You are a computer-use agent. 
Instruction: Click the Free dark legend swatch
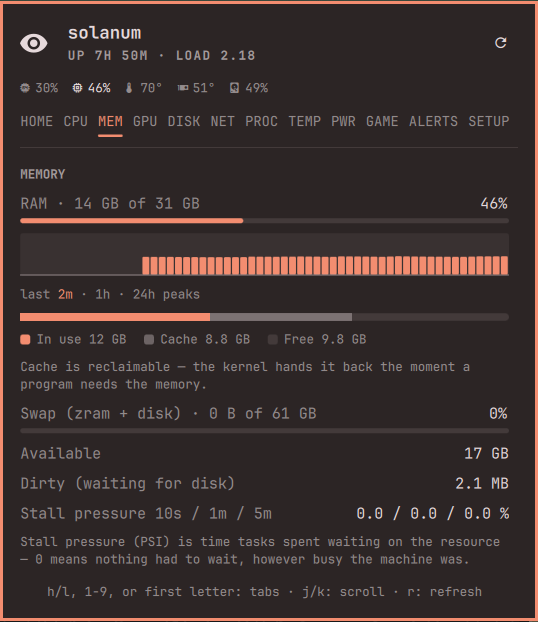coord(273,340)
